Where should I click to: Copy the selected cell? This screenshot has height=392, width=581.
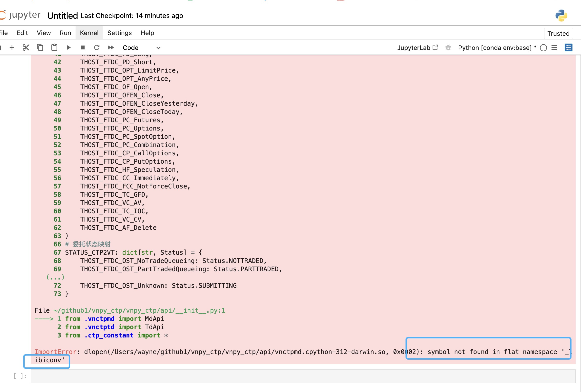click(40, 47)
